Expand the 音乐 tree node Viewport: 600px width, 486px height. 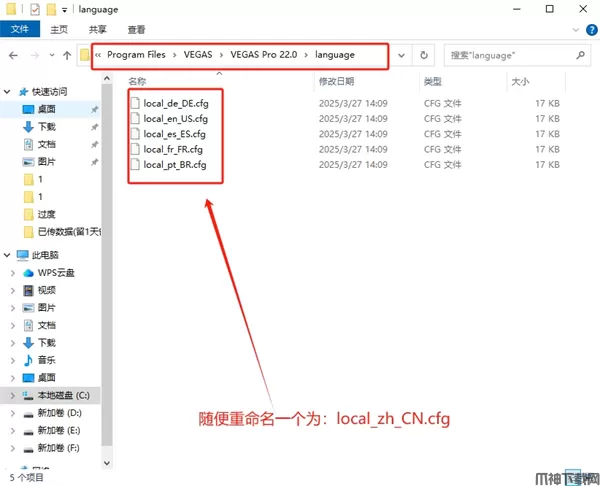13,360
